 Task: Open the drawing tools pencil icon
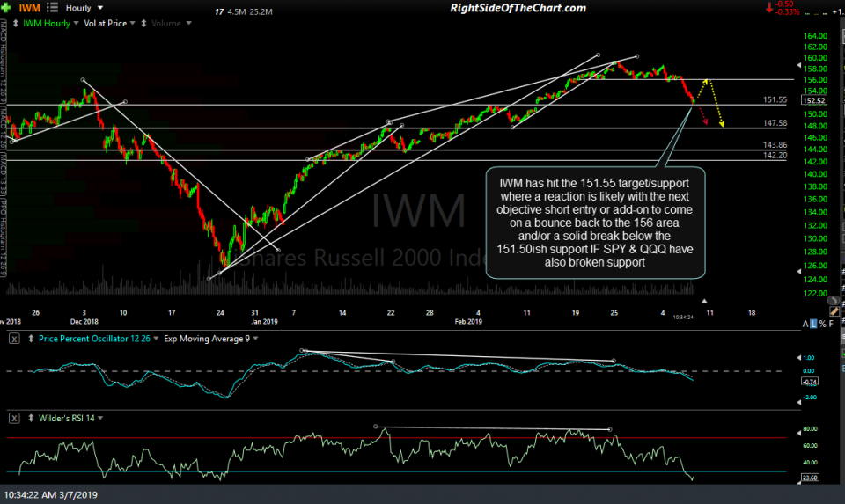pos(834,311)
